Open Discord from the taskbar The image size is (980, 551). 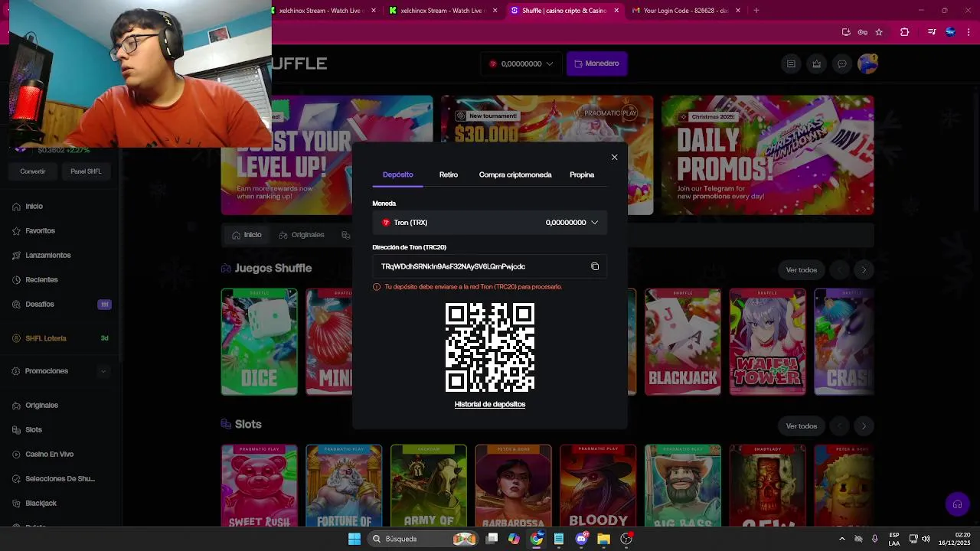point(582,539)
